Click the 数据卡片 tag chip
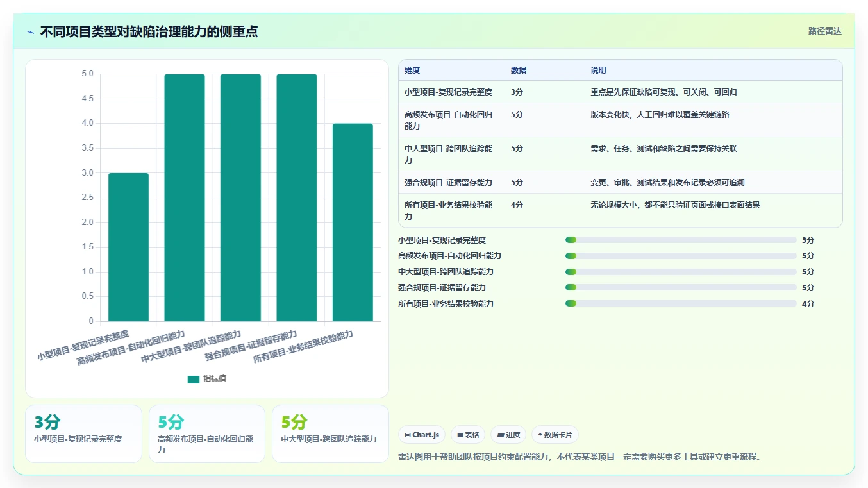 (x=555, y=435)
